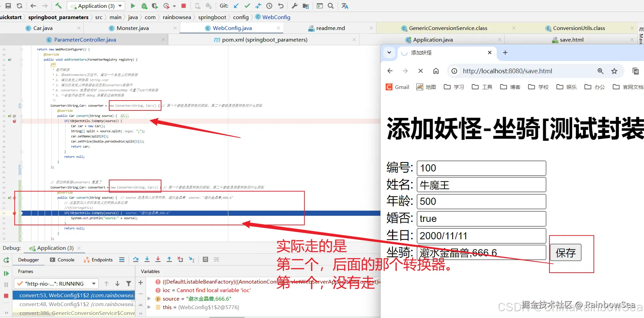
Task: Open Git history clock icon
Action: [x=269, y=6]
